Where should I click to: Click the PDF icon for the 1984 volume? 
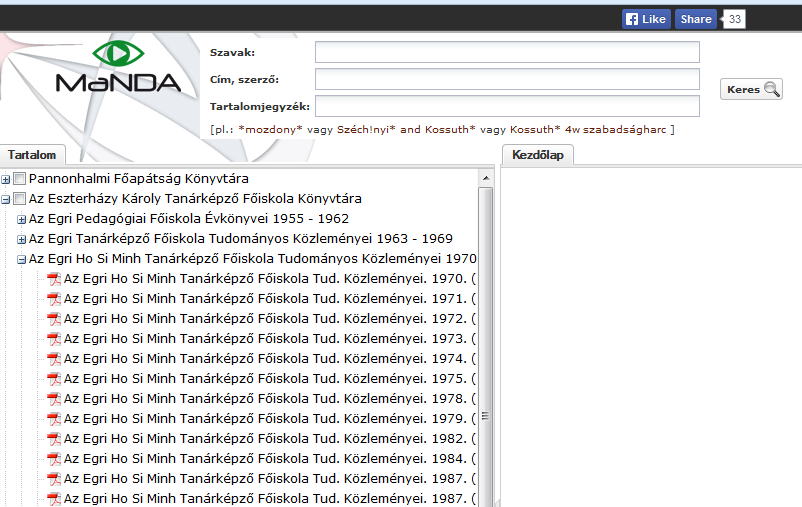(54, 458)
